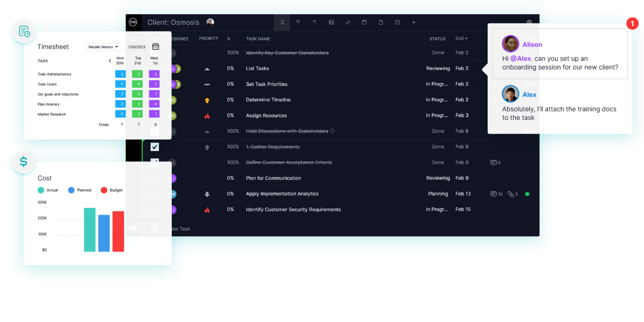Click the project owner avatar beside Client: Osmosis
The width and height of the screenshot is (644, 322).
click(x=210, y=22)
